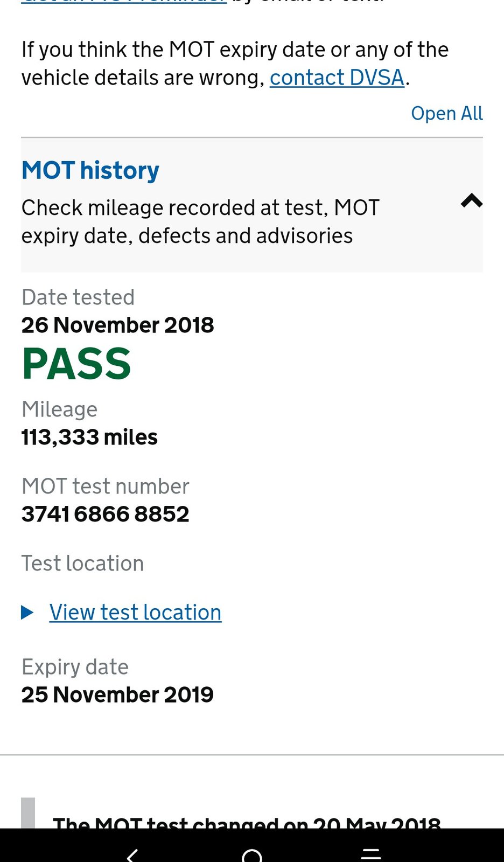Screen dimensions: 504x862
Task: Click the mileage value 113,333 miles
Action: 89,437
